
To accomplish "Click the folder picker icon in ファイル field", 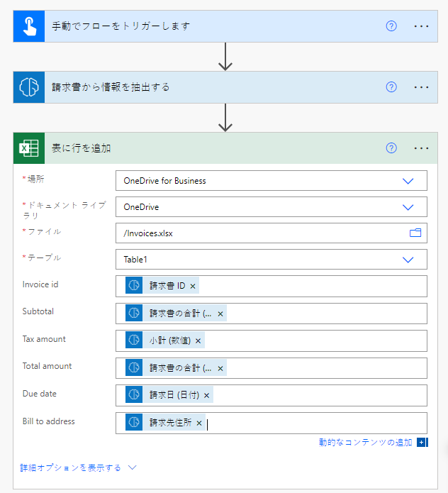I will [x=415, y=233].
